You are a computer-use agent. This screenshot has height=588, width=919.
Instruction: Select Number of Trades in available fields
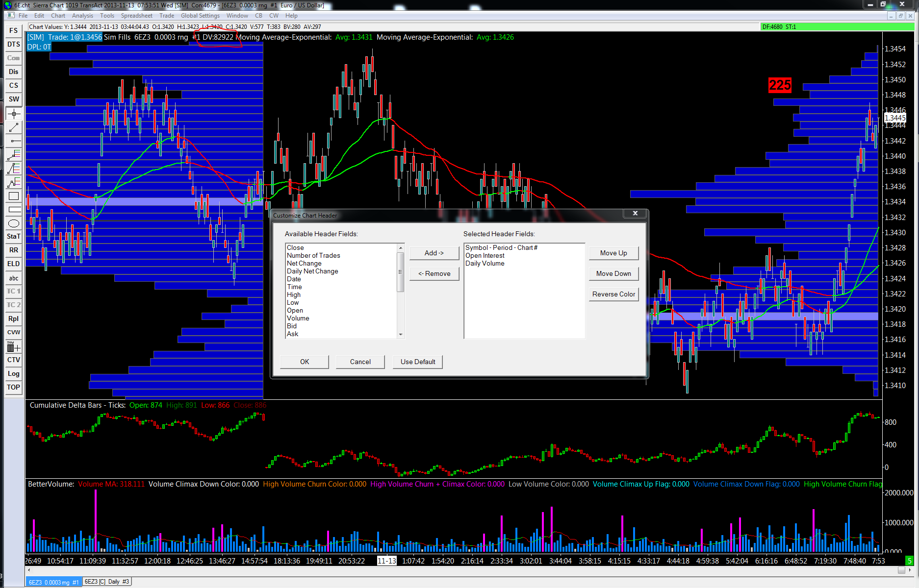click(x=342, y=255)
